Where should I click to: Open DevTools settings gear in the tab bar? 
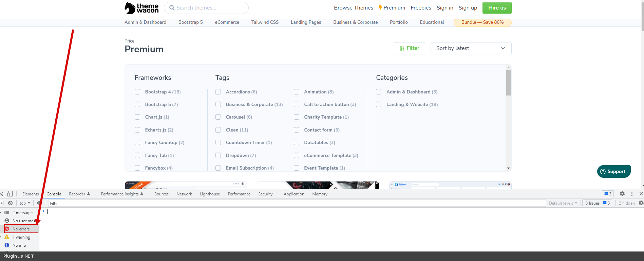point(622,194)
